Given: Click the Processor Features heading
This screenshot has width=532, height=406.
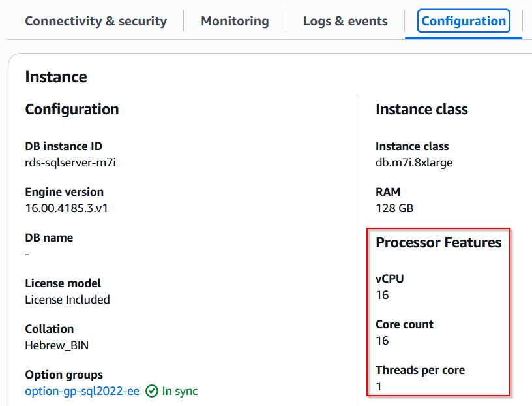Looking at the screenshot, I should (438, 243).
